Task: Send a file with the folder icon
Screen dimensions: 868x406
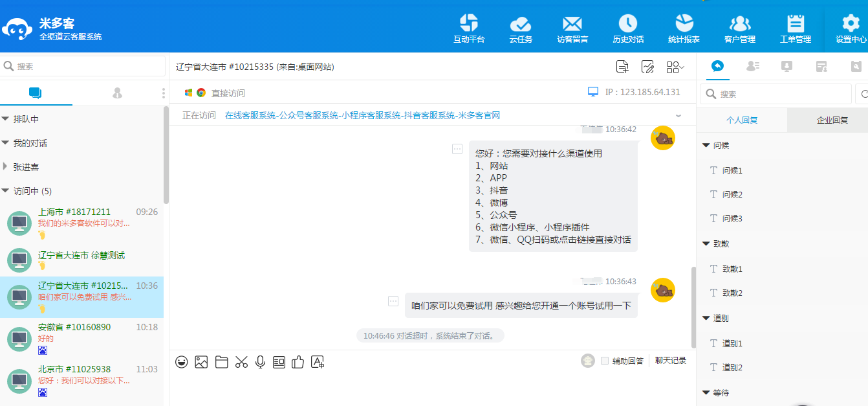Action: point(221,362)
